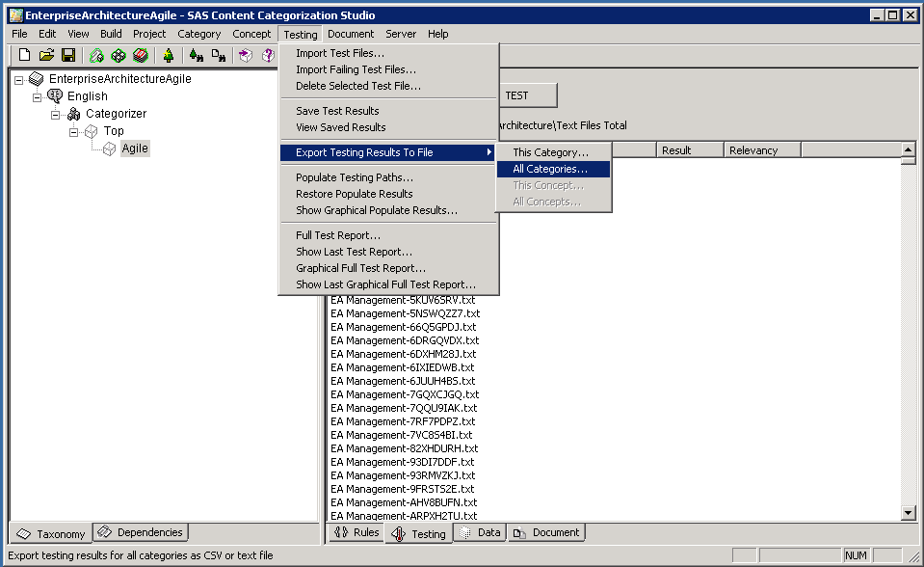
Task: Click the EnterpriseArchitectureAgile project stack icon
Action: pos(37,78)
